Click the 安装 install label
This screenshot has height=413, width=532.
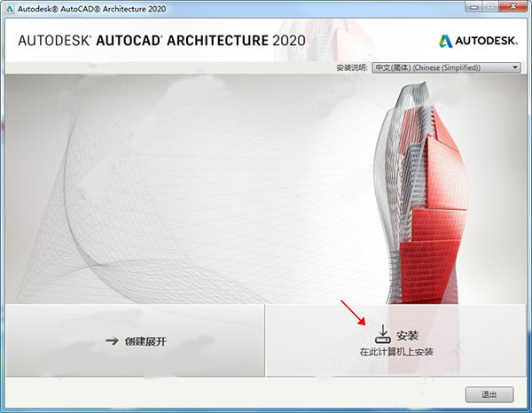coord(408,336)
